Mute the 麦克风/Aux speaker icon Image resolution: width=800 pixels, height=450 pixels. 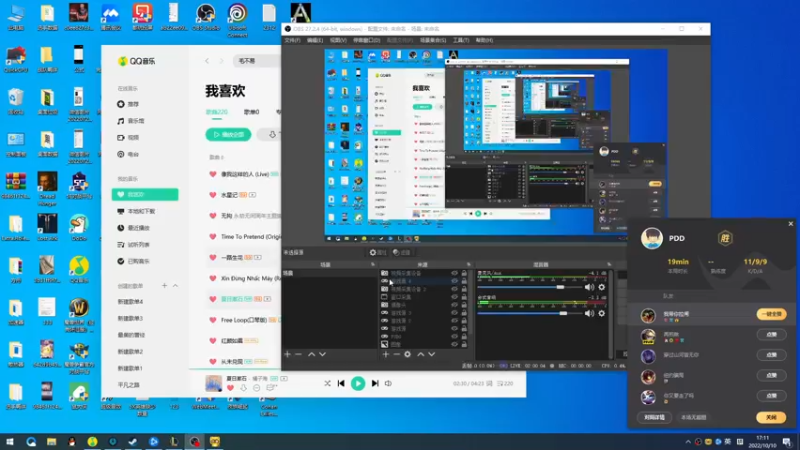[x=589, y=287]
